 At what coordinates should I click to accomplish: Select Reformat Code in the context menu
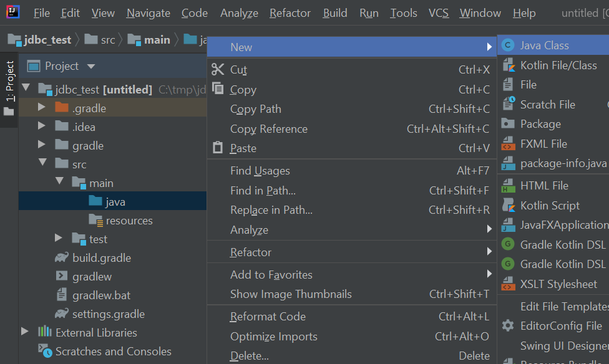[x=268, y=317]
